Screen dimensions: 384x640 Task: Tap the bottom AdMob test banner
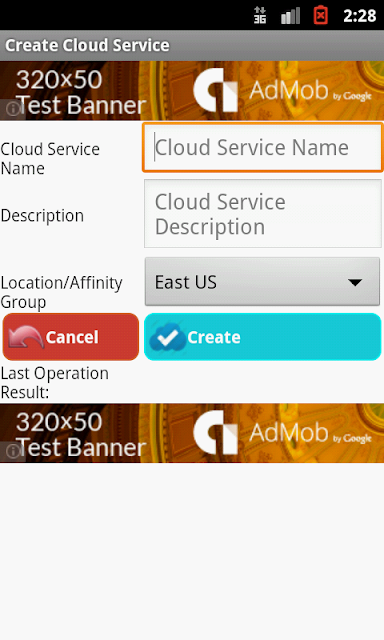coord(192,433)
